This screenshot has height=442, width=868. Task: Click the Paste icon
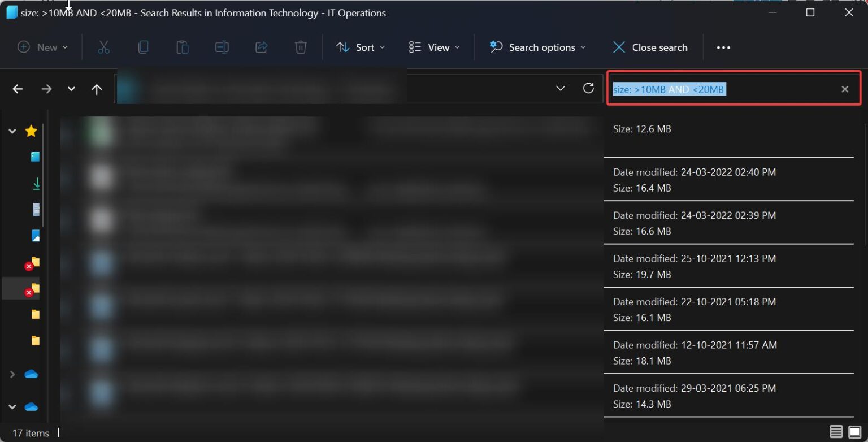point(182,47)
